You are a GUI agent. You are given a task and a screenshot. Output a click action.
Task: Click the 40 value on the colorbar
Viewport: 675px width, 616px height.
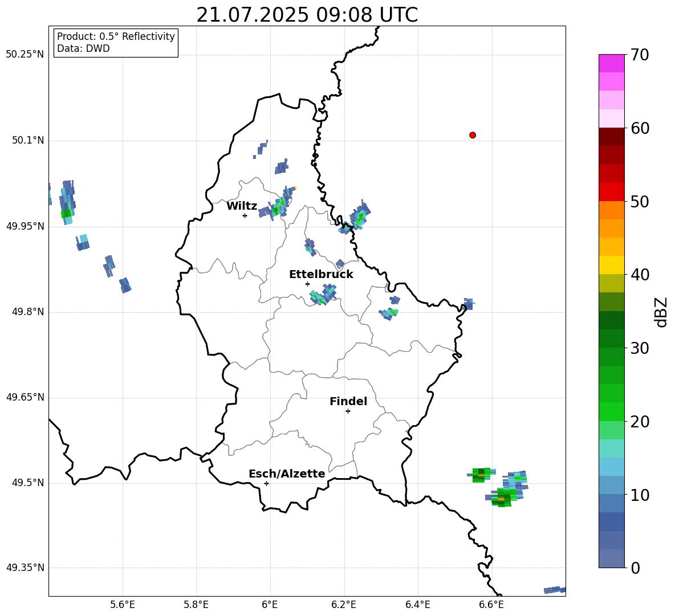[640, 275]
